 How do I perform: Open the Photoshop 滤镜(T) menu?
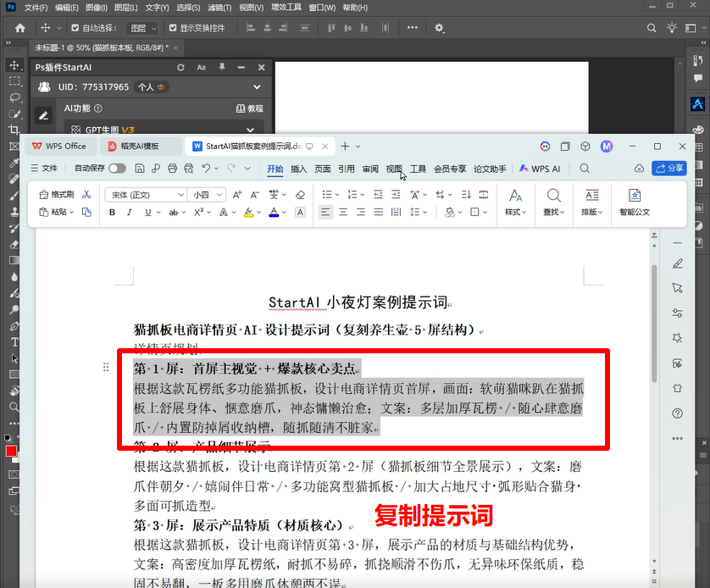pos(219,8)
